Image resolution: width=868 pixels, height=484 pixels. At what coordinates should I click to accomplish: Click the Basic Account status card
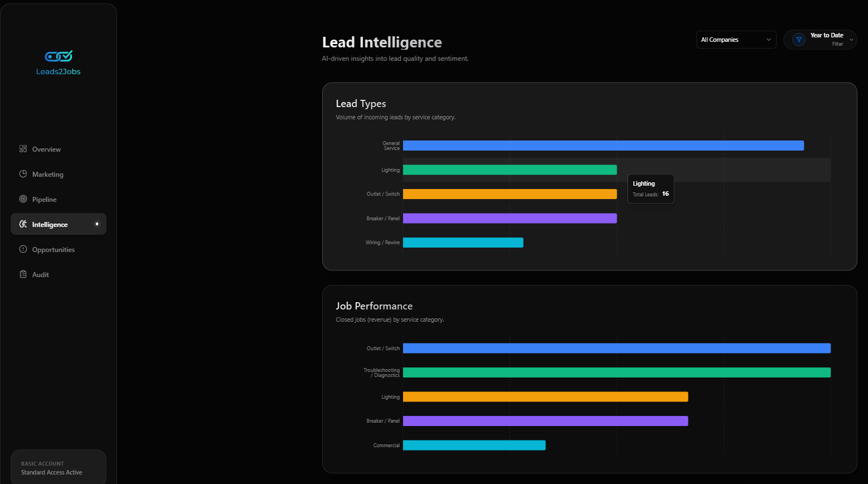[x=59, y=467]
